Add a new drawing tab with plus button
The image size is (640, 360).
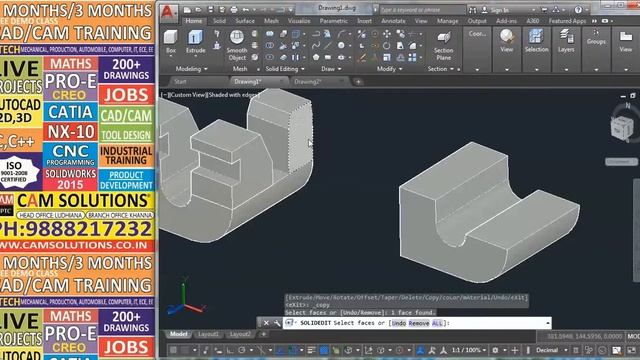click(x=358, y=82)
